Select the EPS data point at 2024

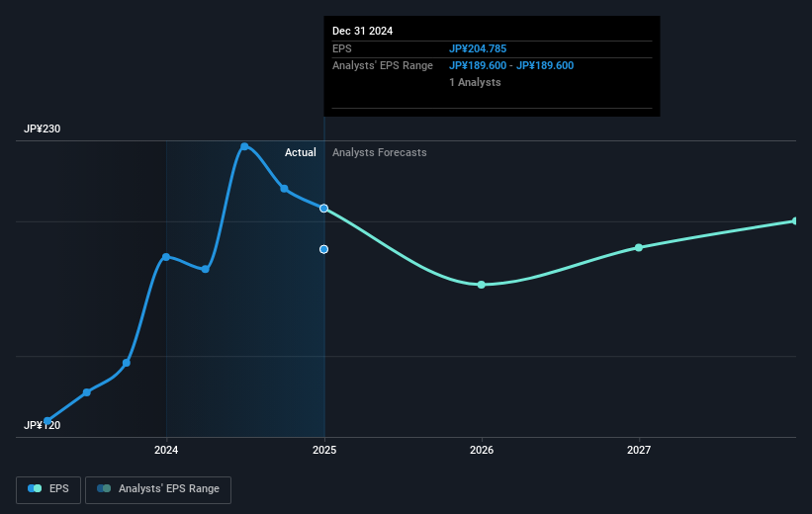click(166, 257)
